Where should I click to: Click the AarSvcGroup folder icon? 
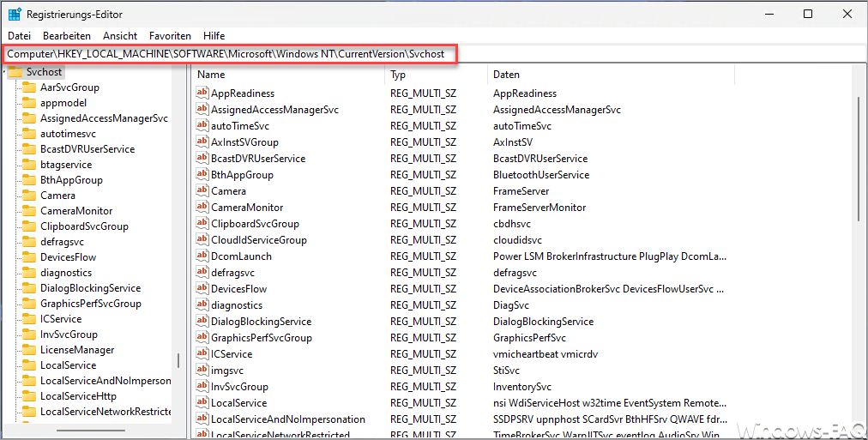pyautogui.click(x=29, y=87)
